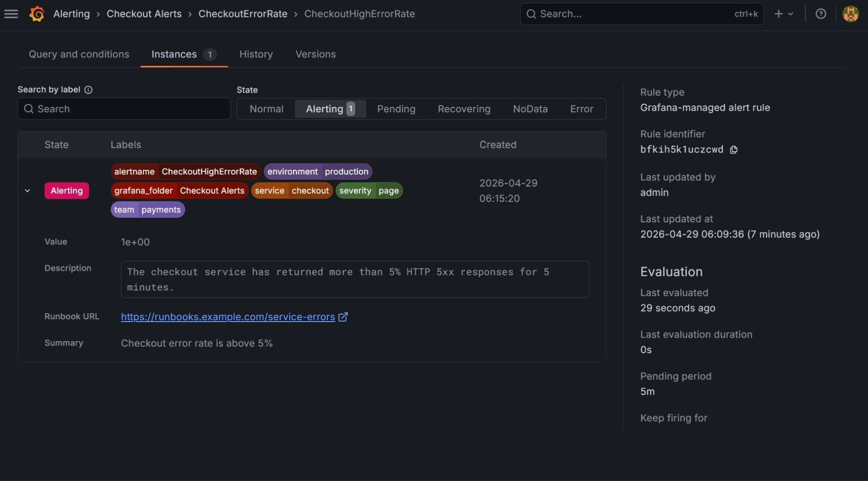Screen dimensions: 868x481
Task: Click the team payments label
Action: pos(147,210)
